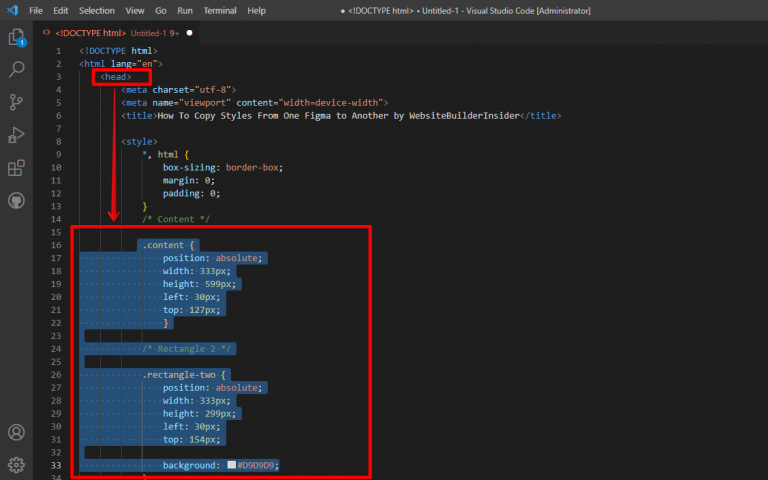Image resolution: width=768 pixels, height=480 pixels.
Task: Open the Run and Debug view
Action: point(16,135)
